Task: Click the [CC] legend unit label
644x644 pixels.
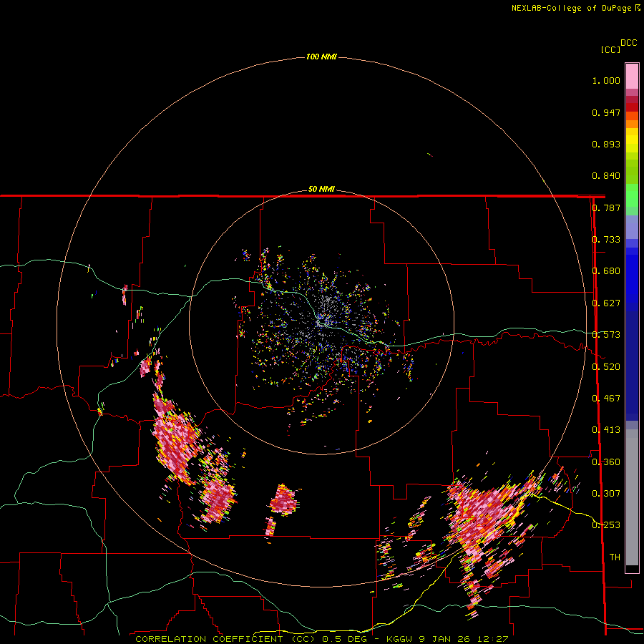Action: (610, 49)
